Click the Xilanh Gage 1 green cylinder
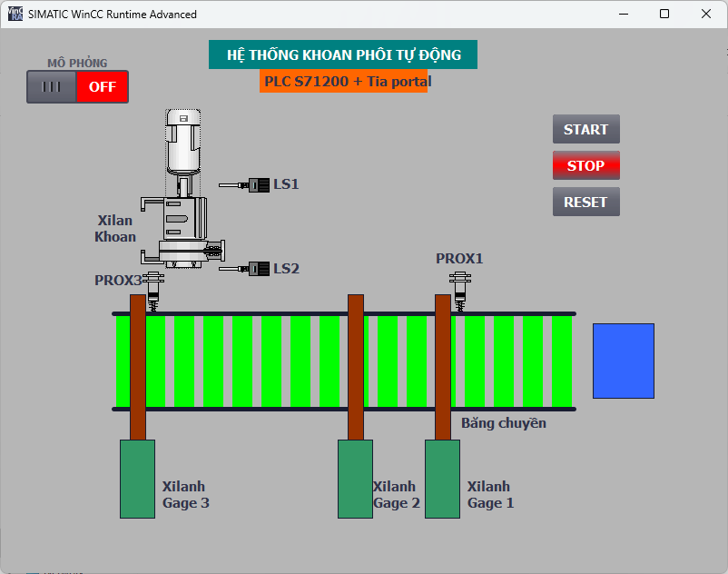This screenshot has width=728, height=574. coord(442,479)
